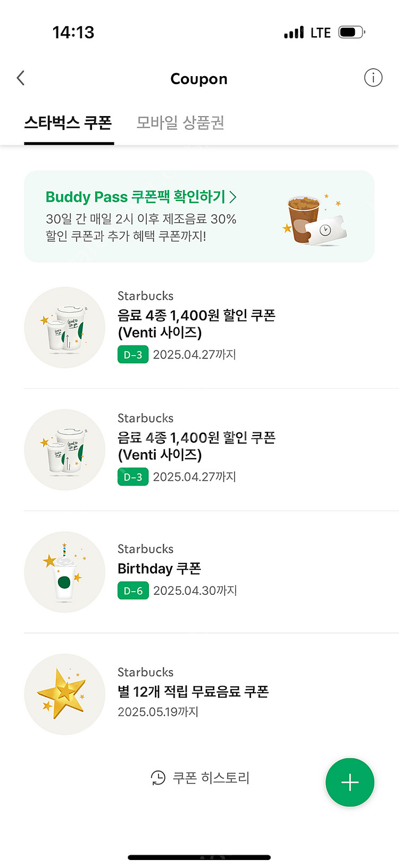
Task: Open the Birthday 쿠폰 title
Action: click(x=159, y=569)
